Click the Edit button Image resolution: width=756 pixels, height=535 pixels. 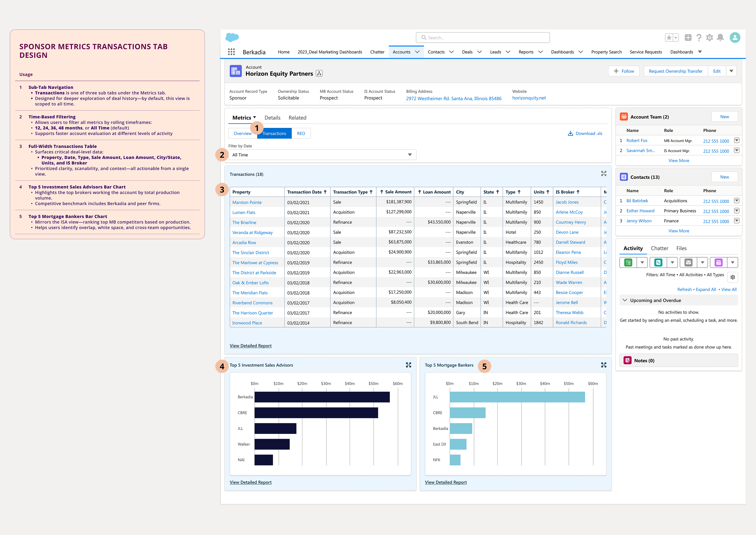click(x=717, y=71)
